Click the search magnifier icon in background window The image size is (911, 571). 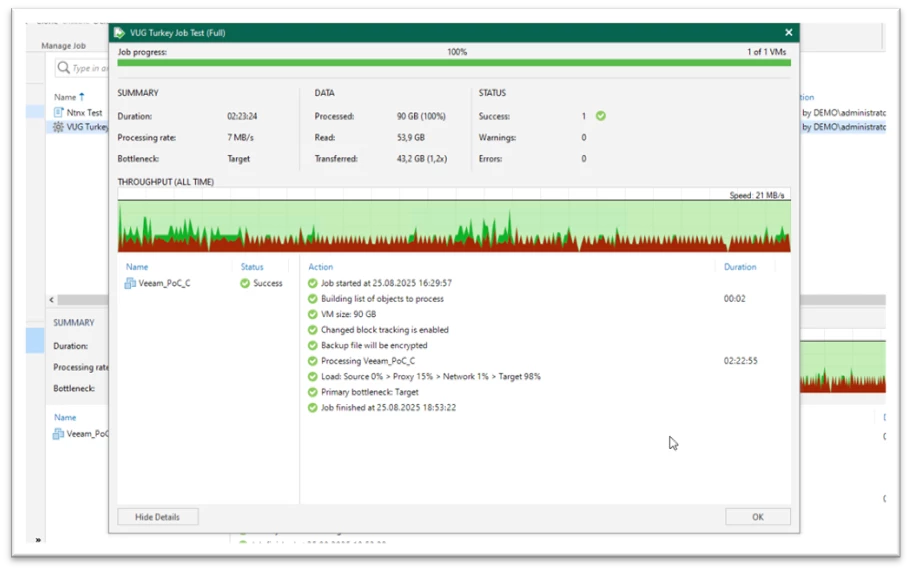63,68
